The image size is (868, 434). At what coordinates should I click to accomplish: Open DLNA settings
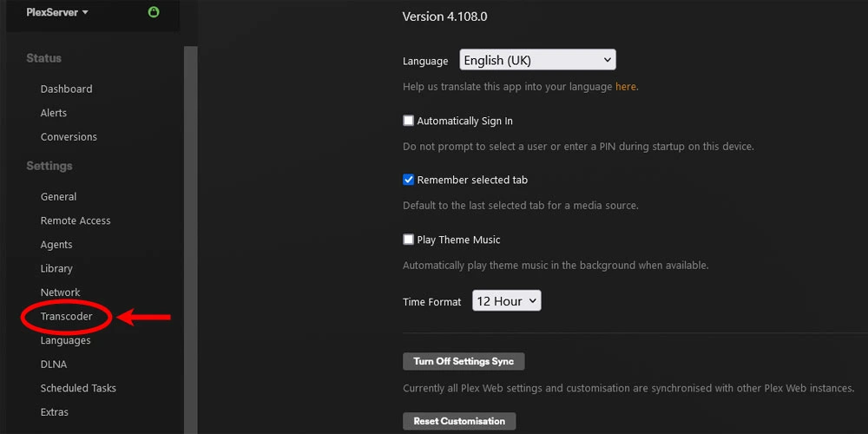pyautogui.click(x=54, y=365)
